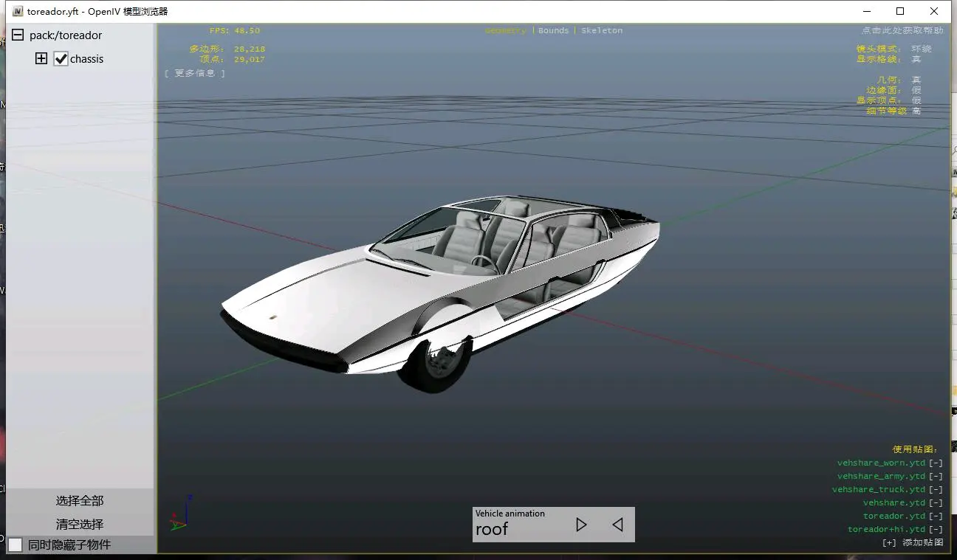Toggle the 同时隐藏子物件 checkbox
Image resolution: width=957 pixels, height=560 pixels.
point(16,545)
